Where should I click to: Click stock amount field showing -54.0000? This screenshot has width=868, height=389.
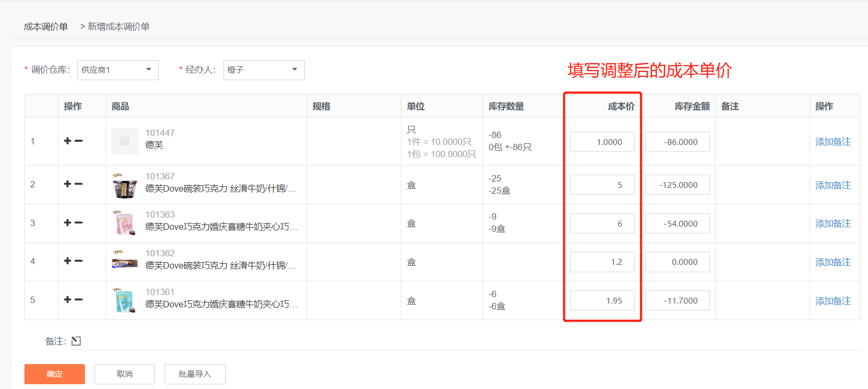pyautogui.click(x=677, y=223)
